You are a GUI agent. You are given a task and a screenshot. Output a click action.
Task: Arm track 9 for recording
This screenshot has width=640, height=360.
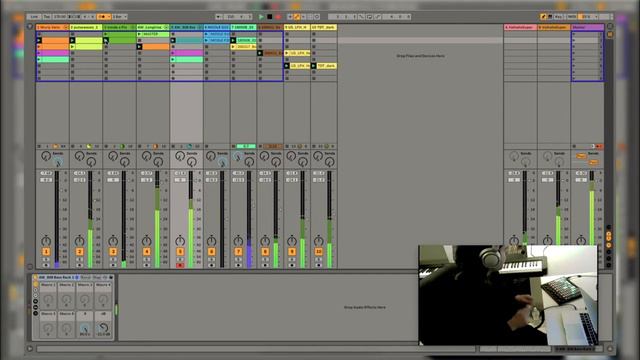[x=292, y=265]
